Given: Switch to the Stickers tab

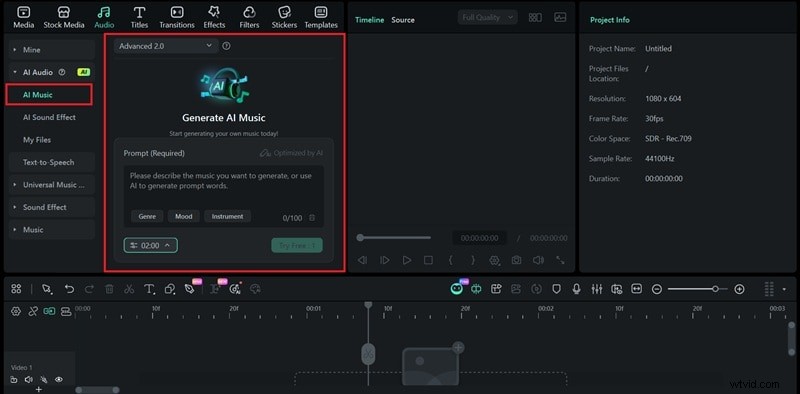Looking at the screenshot, I should point(285,17).
